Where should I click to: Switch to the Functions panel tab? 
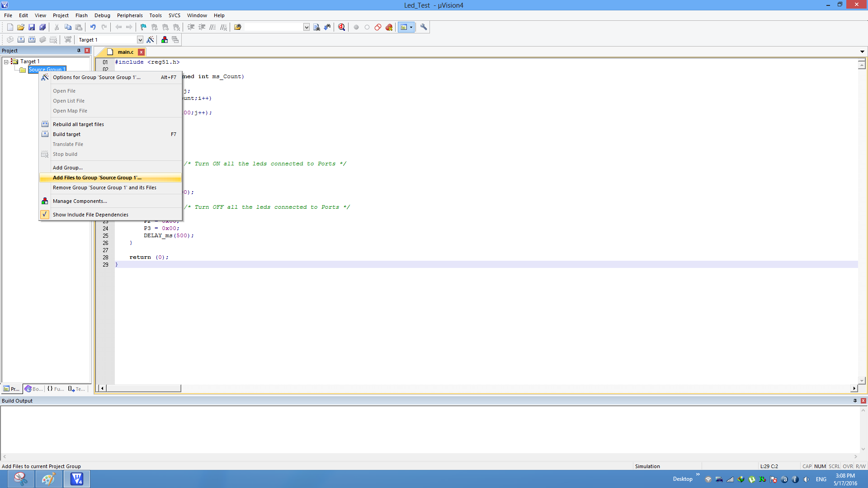pyautogui.click(x=56, y=389)
